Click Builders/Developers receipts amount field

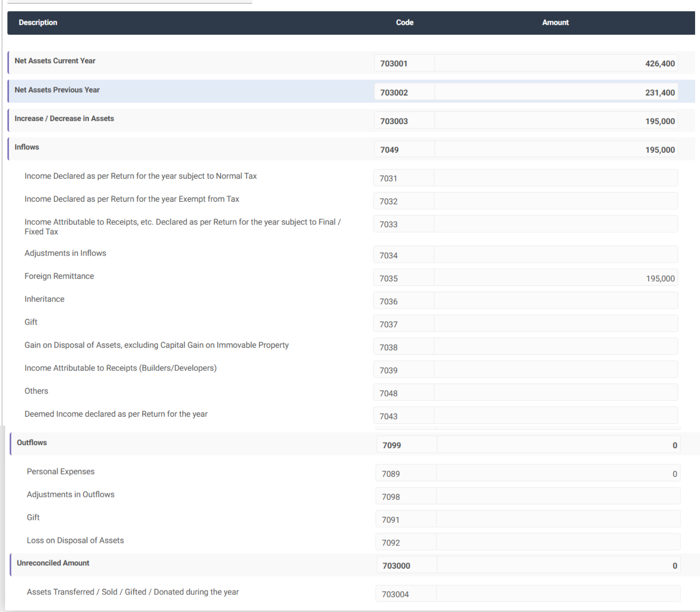click(x=556, y=370)
